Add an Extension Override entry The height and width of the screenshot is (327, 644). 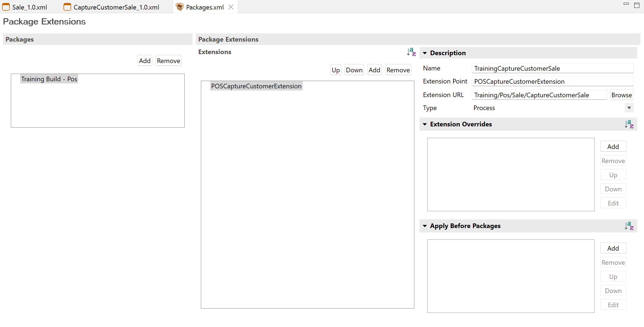click(613, 146)
